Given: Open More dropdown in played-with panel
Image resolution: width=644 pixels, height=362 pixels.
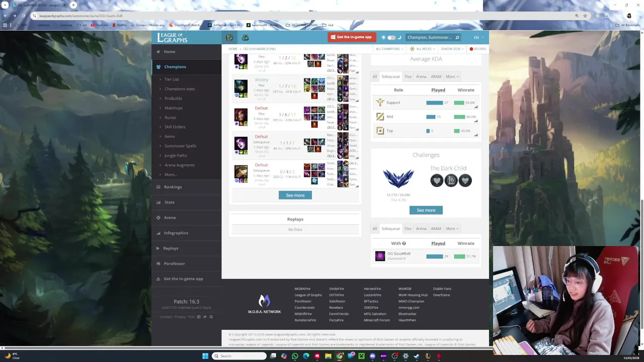Looking at the screenshot, I should click(x=452, y=229).
